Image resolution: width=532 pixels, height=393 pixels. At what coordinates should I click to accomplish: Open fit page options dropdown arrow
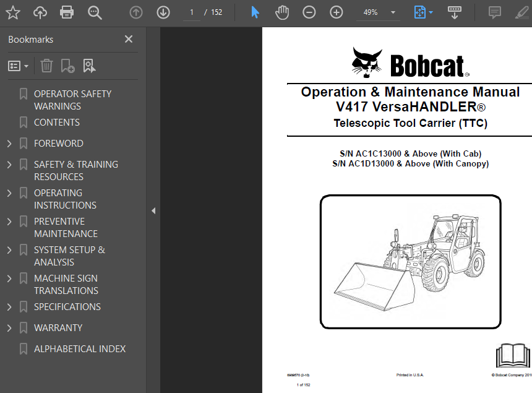431,12
